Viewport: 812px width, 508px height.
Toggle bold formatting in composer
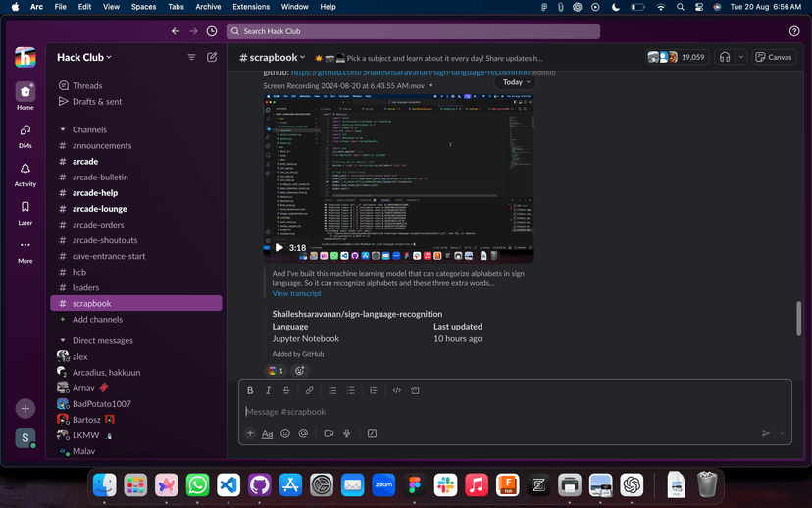[250, 390]
